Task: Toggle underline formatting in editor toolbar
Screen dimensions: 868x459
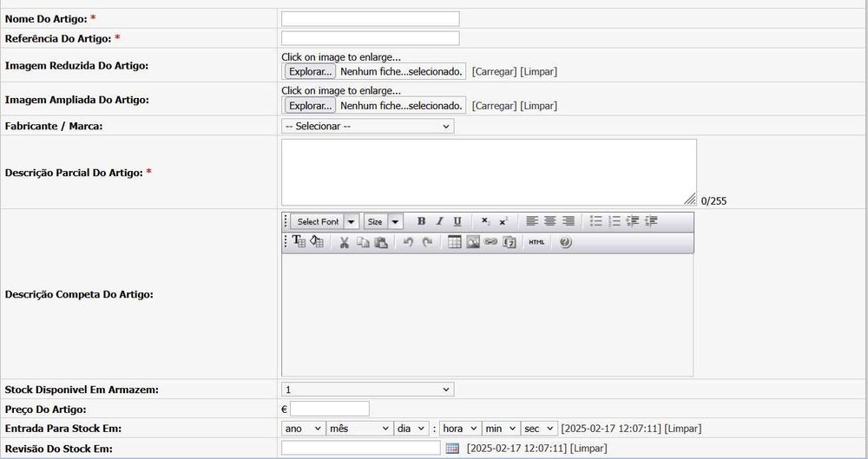Action: pyautogui.click(x=457, y=221)
